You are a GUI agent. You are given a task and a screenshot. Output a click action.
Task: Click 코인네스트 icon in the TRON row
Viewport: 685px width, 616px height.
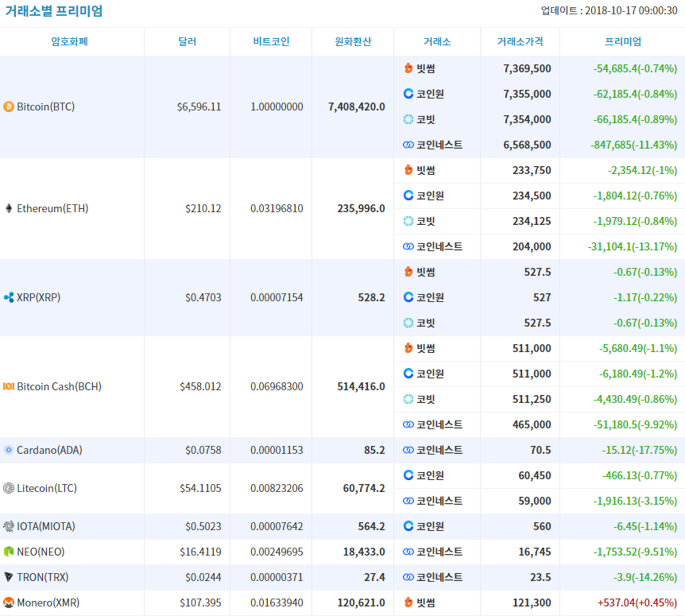[x=408, y=577]
